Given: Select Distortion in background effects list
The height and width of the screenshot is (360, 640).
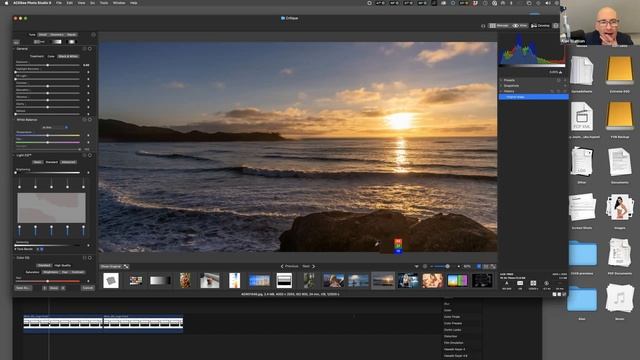Looking at the screenshot, I should pyautogui.click(x=451, y=336).
